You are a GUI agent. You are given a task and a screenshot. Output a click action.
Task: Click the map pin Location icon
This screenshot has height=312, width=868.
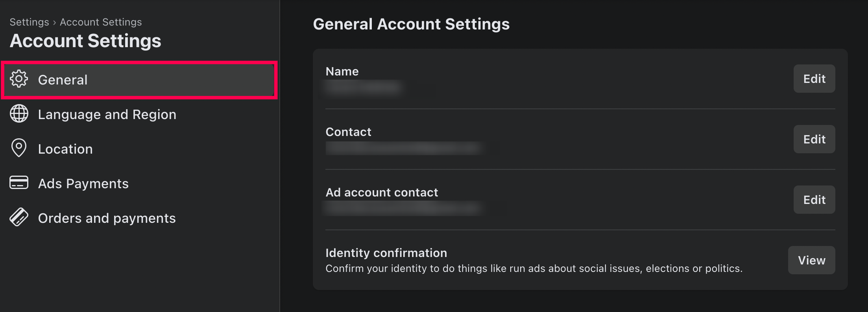point(19,148)
